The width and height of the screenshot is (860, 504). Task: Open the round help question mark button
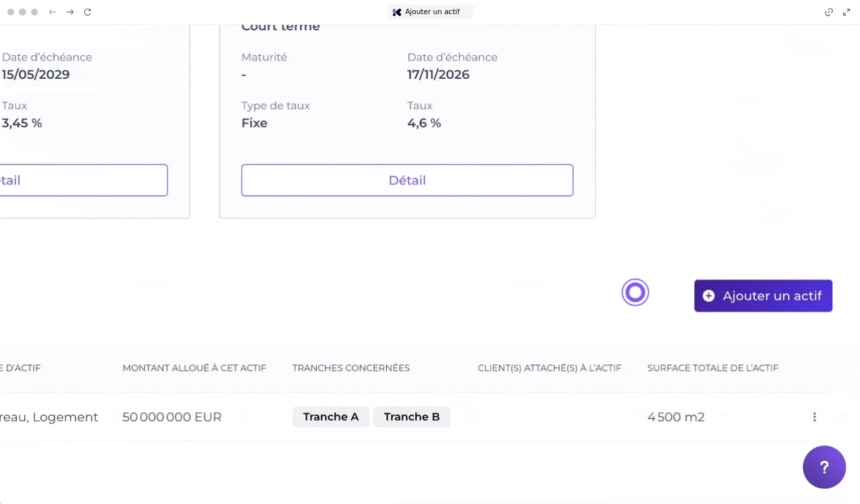point(824,467)
